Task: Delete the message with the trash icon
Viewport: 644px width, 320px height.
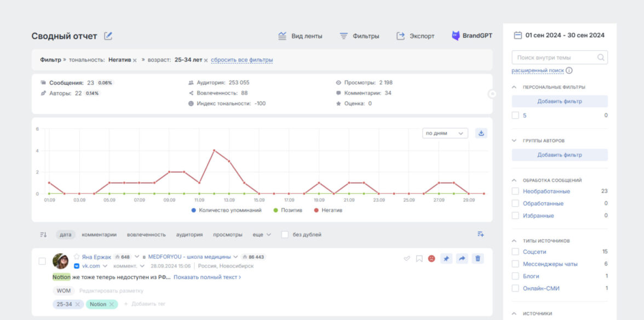Action: pyautogui.click(x=478, y=259)
